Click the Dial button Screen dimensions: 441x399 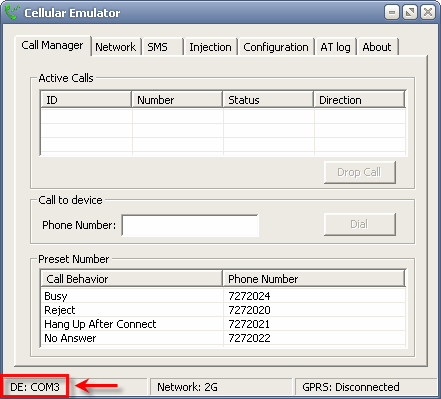pyautogui.click(x=360, y=224)
